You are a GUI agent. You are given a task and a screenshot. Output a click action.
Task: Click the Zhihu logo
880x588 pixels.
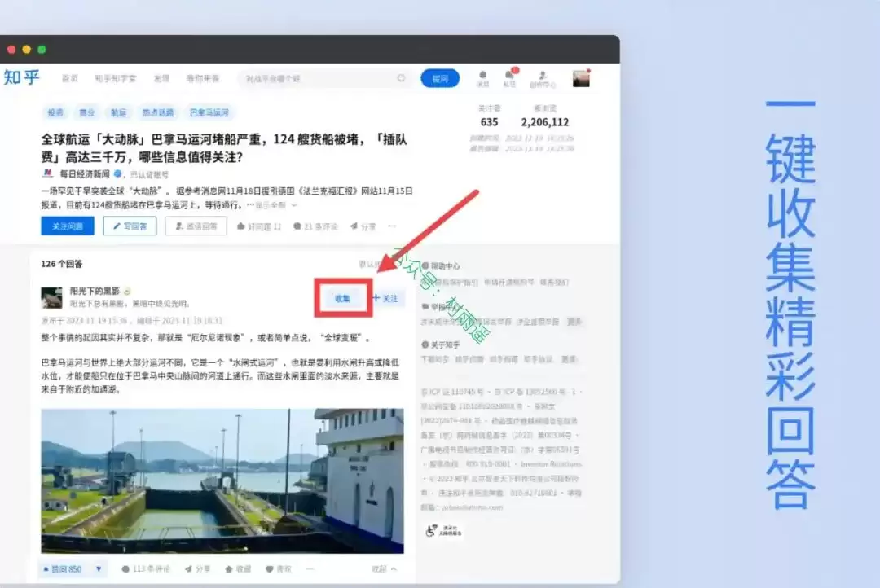click(x=21, y=77)
